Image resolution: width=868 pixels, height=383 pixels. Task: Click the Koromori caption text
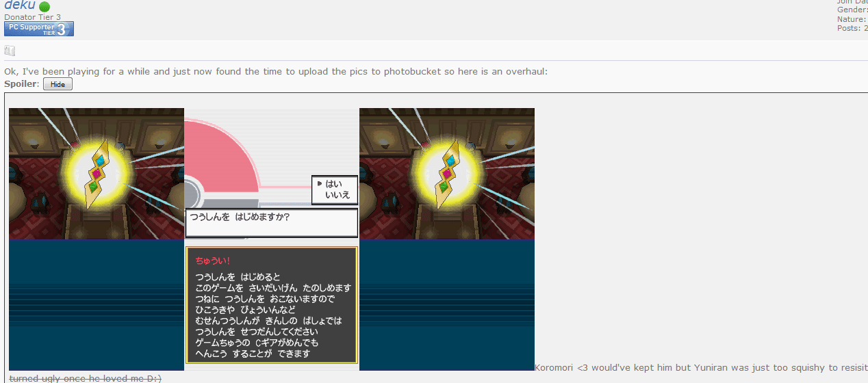pyautogui.click(x=701, y=367)
